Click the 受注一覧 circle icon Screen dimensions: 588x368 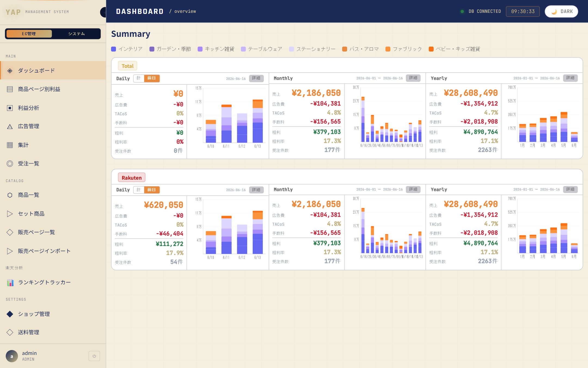click(10, 164)
